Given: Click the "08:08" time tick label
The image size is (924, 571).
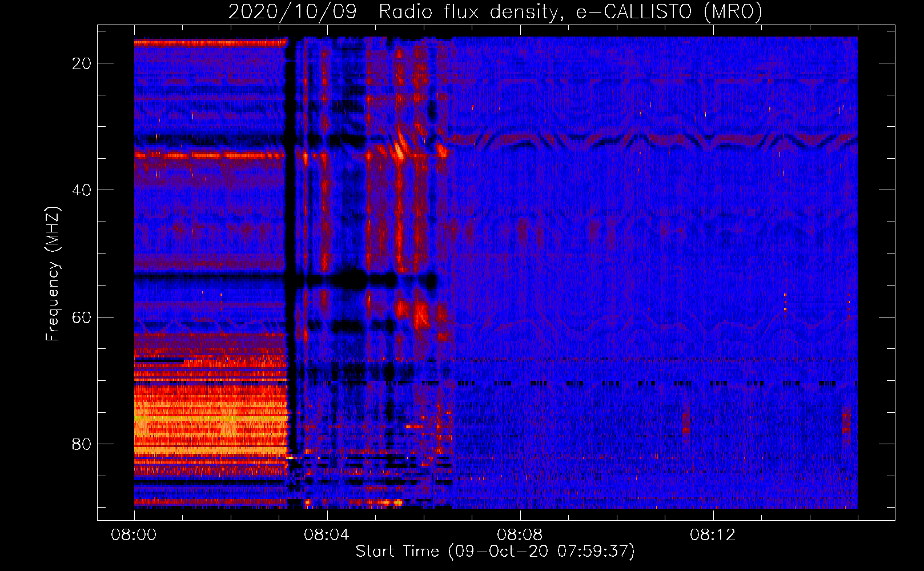Looking at the screenshot, I should point(520,535).
